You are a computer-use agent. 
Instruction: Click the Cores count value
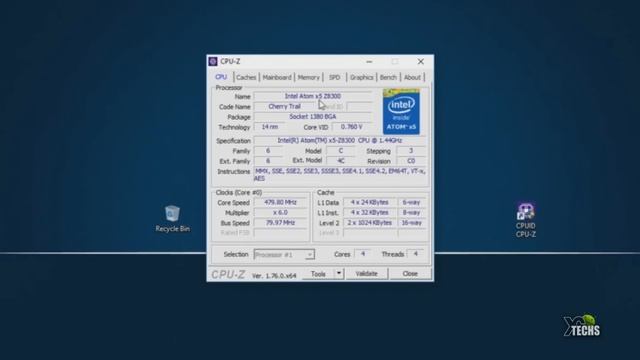(362, 254)
